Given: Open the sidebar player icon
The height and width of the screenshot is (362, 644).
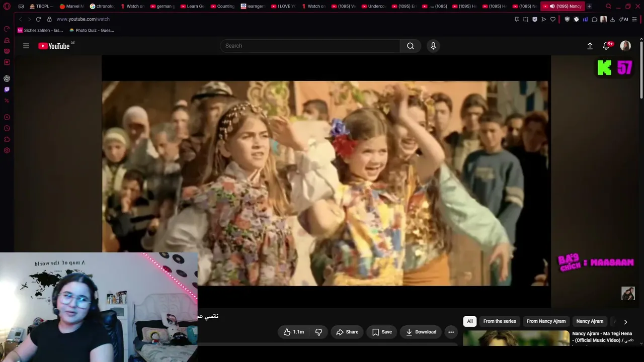Looking at the screenshot, I should point(7,117).
